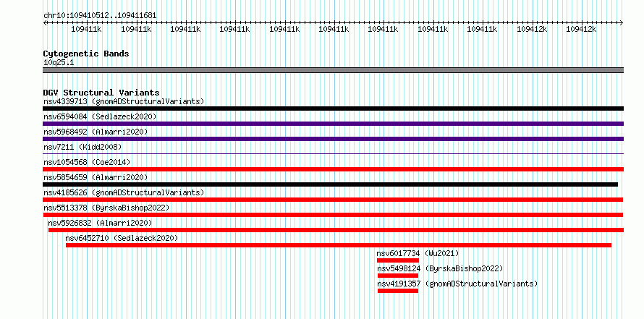Image resolution: width=644 pixels, height=319 pixels.
Task: Open nsv5926832 (Almarri2020) variant label
Action: tap(100, 223)
